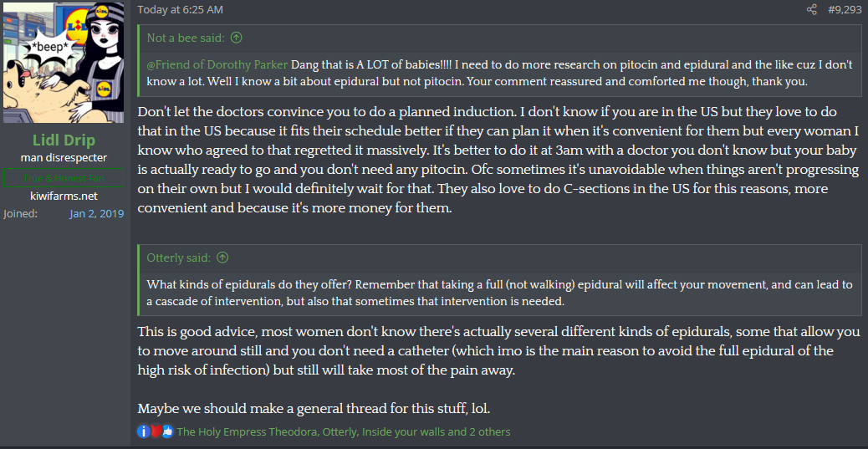Click the Otterly said quote header
The image size is (868, 449).
(180, 258)
